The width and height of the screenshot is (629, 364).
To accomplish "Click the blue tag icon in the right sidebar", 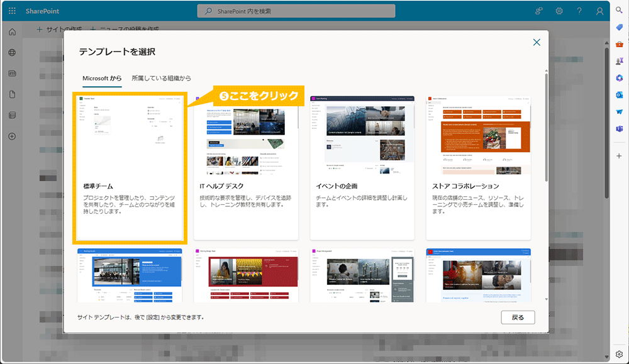I will pyautogui.click(x=618, y=28).
